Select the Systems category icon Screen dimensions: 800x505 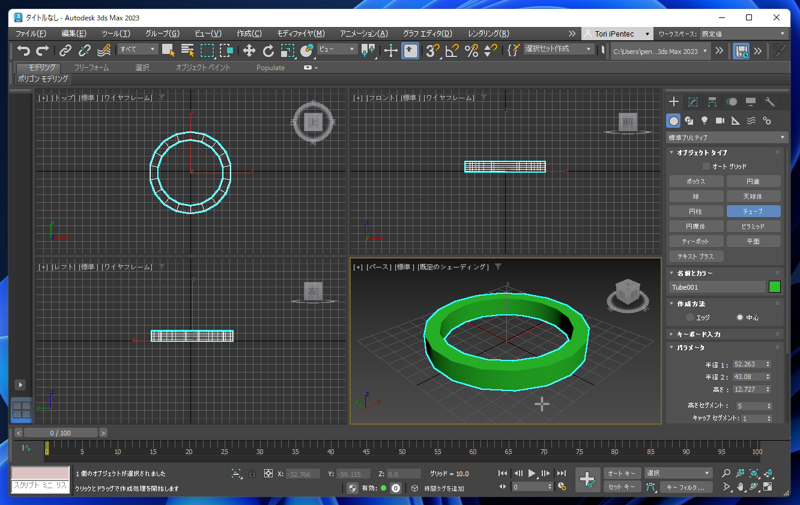point(767,121)
